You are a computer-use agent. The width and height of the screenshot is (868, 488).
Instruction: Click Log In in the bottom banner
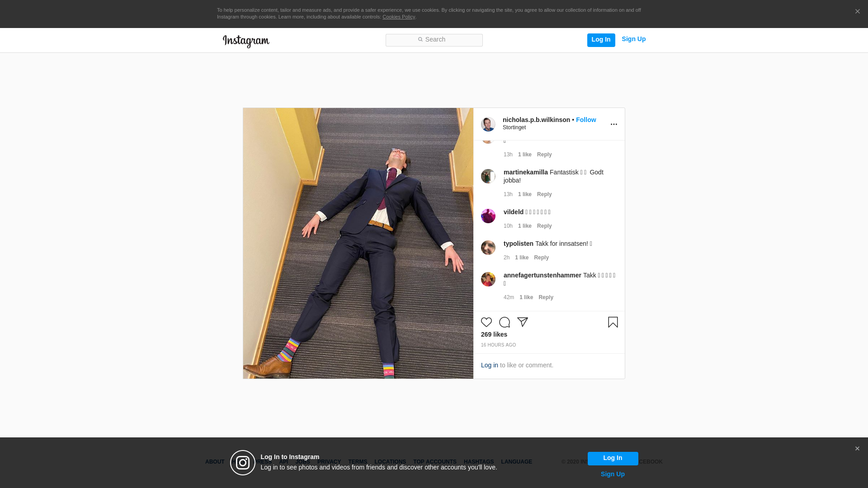coord(613,458)
